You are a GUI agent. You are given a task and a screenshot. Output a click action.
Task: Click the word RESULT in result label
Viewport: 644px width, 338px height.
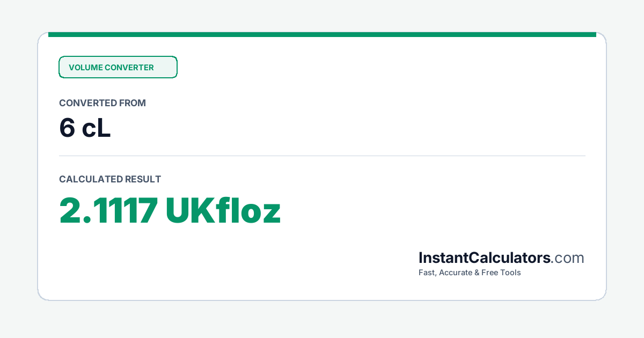pos(143,179)
